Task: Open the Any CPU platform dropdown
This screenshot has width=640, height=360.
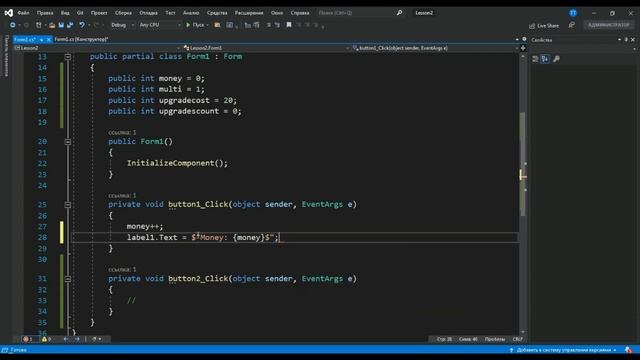Action: pyautogui.click(x=160, y=25)
